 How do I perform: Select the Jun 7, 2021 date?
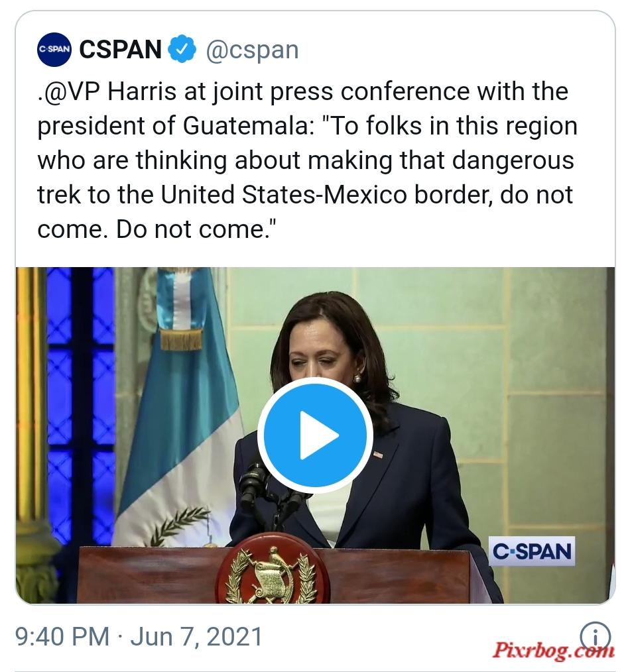click(x=196, y=636)
